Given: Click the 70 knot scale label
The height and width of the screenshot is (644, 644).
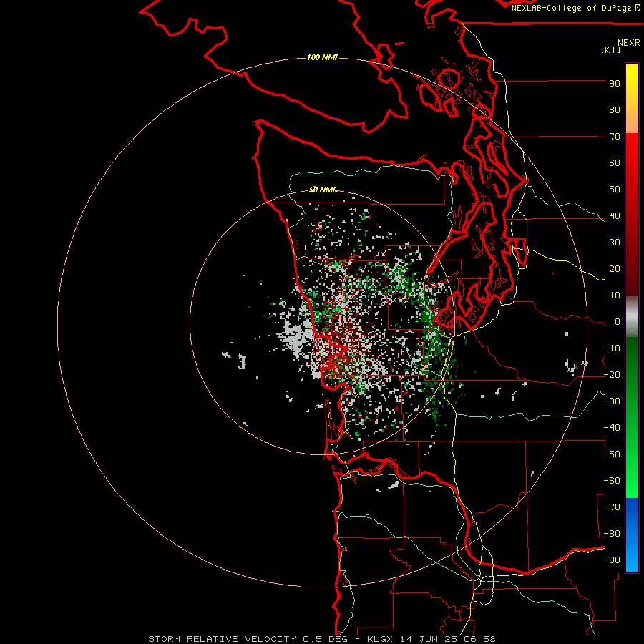Looking at the screenshot, I should pos(615,137).
